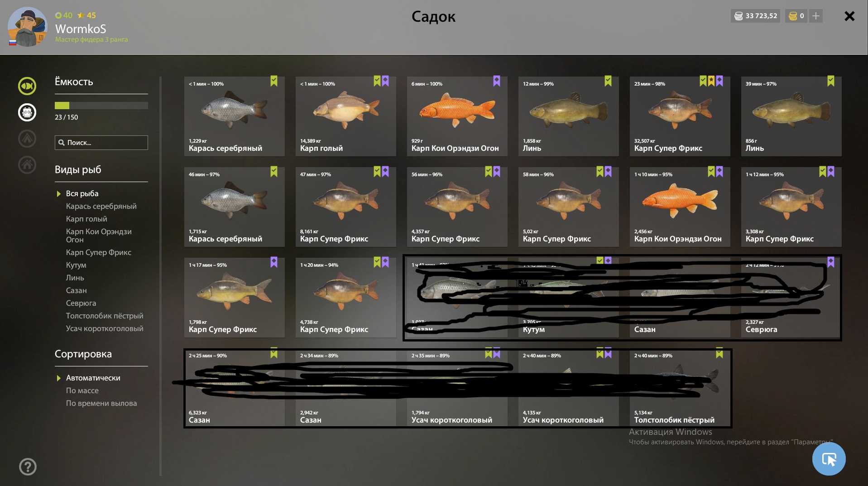Toggle star marker on Карп Супер Фрикс 32,507 кг
Viewport: 868px width, 486px height.
pos(711,81)
